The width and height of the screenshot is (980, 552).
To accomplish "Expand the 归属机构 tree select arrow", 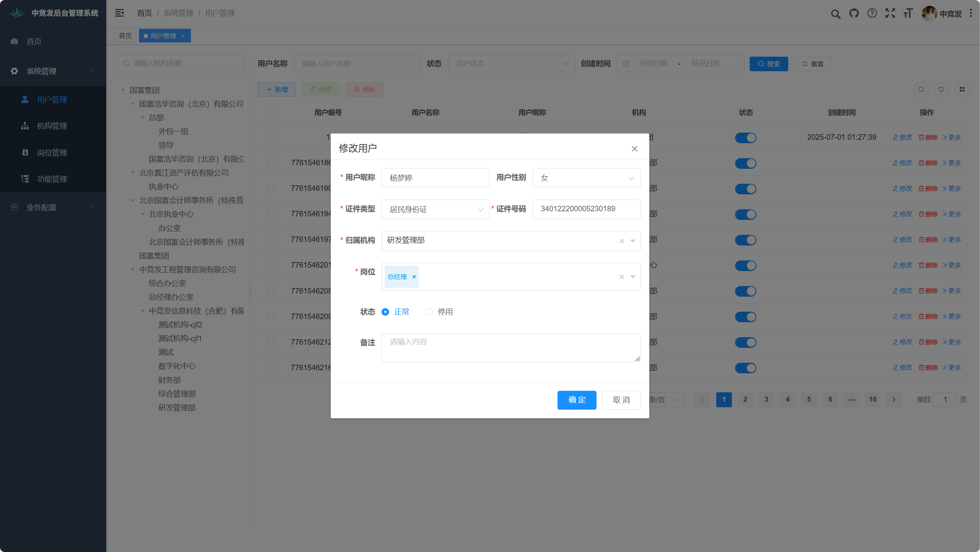I will point(632,241).
